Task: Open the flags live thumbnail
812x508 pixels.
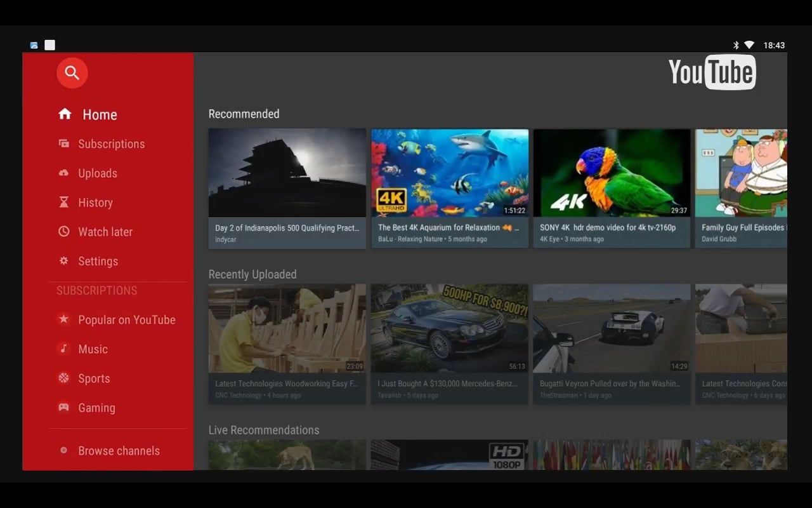Action: click(x=612, y=455)
